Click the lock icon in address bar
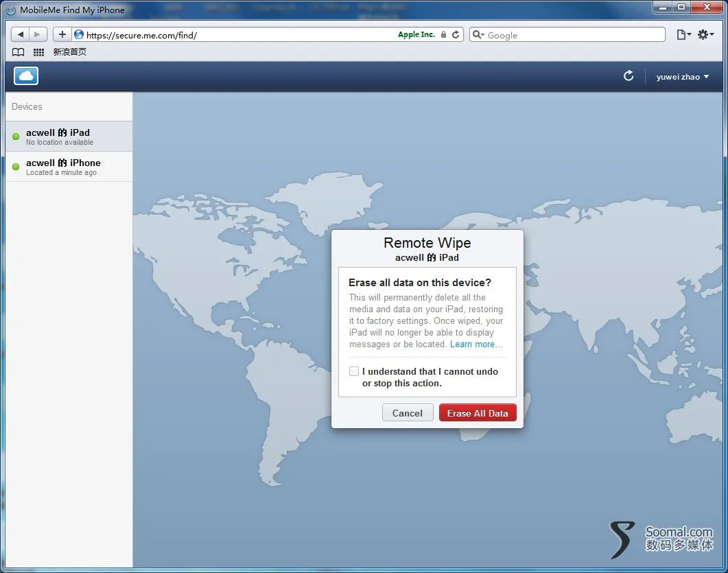728x573 pixels. 443,34
